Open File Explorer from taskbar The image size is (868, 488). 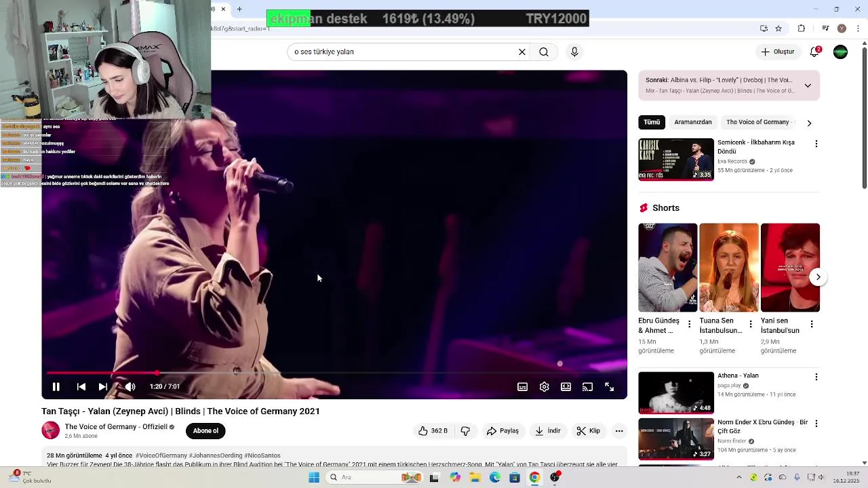[x=475, y=477]
